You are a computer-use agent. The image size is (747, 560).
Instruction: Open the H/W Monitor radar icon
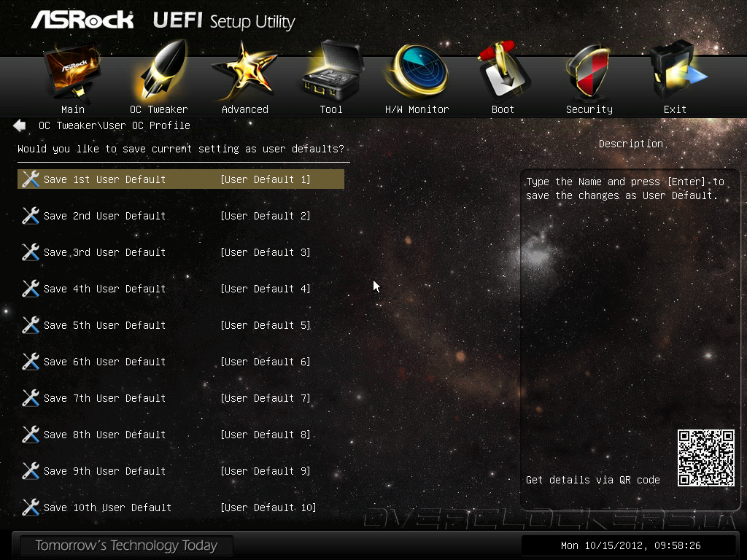pyautogui.click(x=417, y=71)
